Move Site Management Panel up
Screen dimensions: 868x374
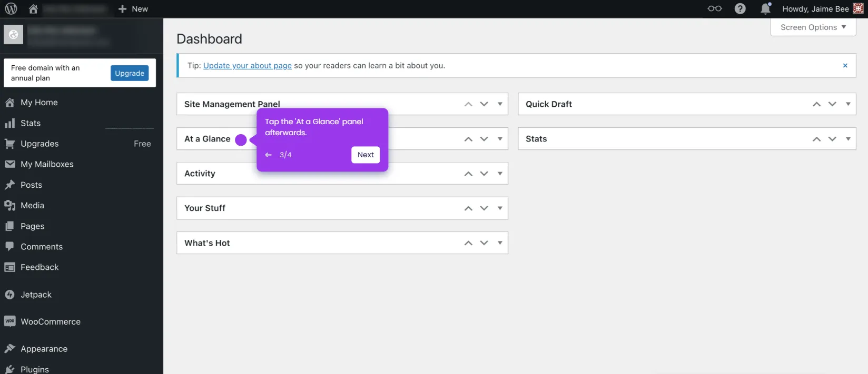click(468, 104)
